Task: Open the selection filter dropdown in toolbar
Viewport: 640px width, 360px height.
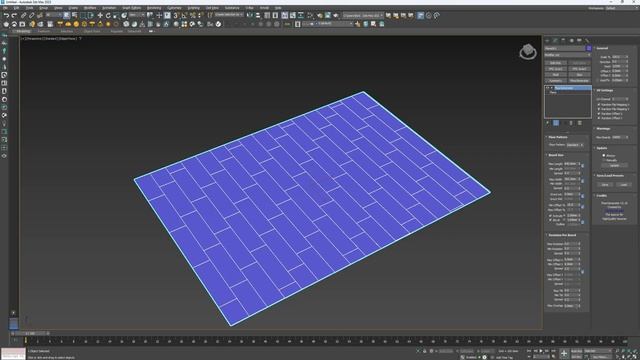Action: pos(53,16)
